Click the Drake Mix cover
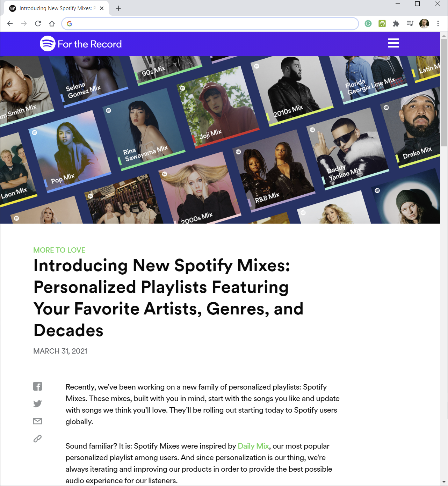 (x=412, y=128)
